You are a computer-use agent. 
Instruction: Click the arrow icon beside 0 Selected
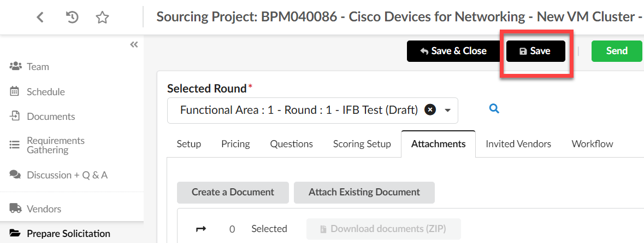pyautogui.click(x=201, y=229)
